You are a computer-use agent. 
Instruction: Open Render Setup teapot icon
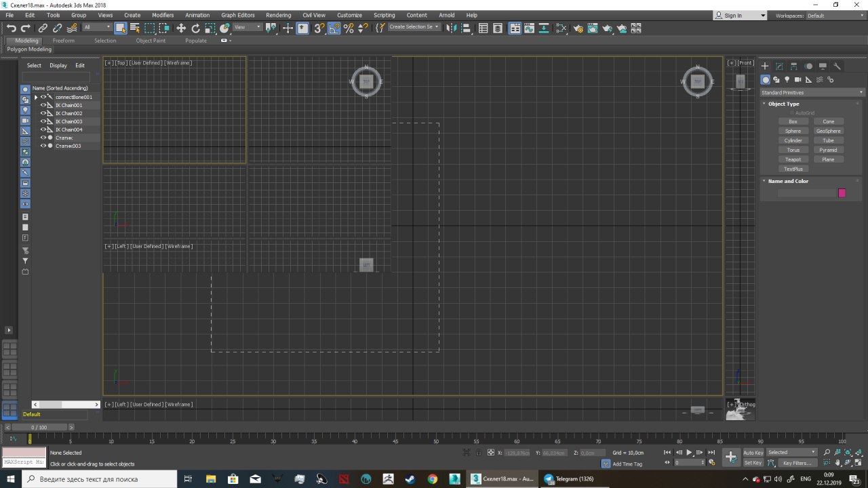tap(578, 28)
